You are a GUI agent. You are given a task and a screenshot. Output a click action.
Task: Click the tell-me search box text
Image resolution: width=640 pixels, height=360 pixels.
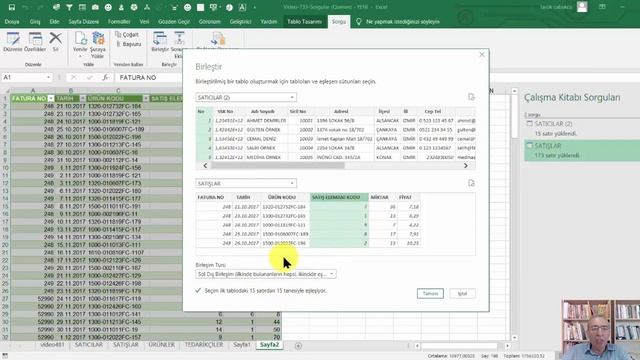click(403, 22)
